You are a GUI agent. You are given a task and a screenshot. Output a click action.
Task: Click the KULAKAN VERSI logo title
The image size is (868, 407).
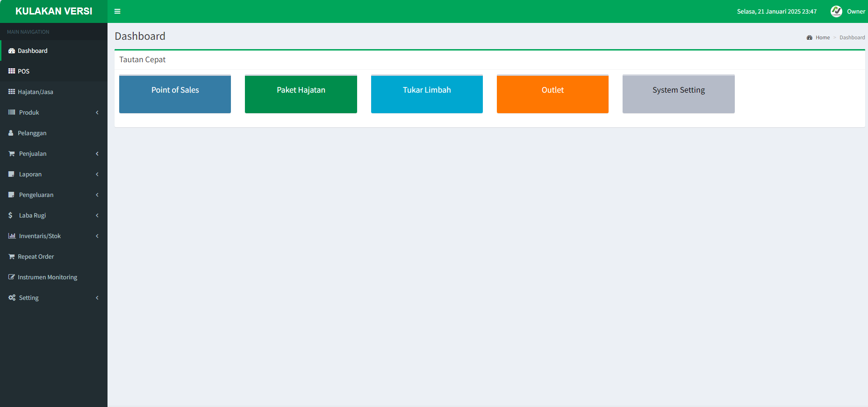pos(54,11)
